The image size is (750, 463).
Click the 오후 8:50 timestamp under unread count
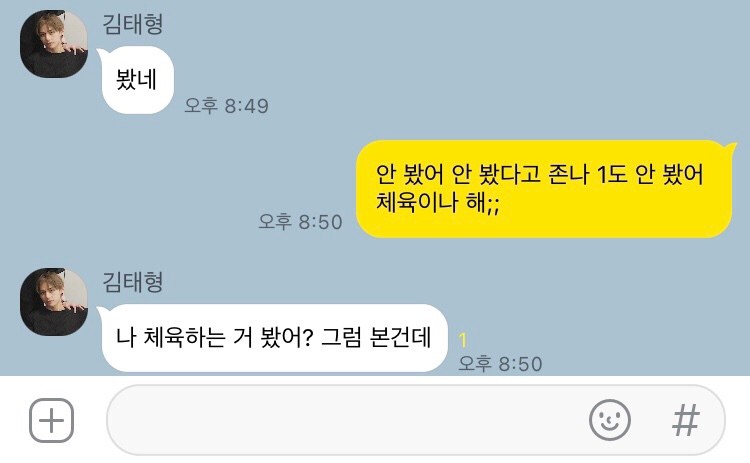point(500,364)
